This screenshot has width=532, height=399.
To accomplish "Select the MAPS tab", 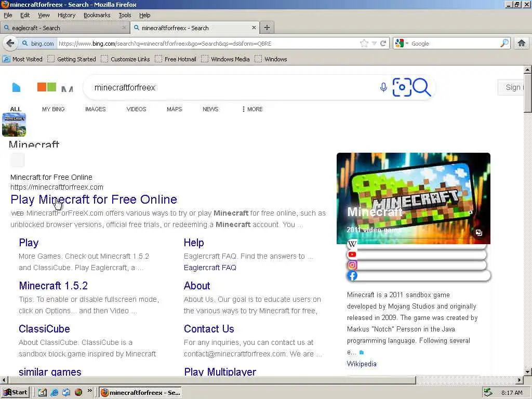I will 175,109.
